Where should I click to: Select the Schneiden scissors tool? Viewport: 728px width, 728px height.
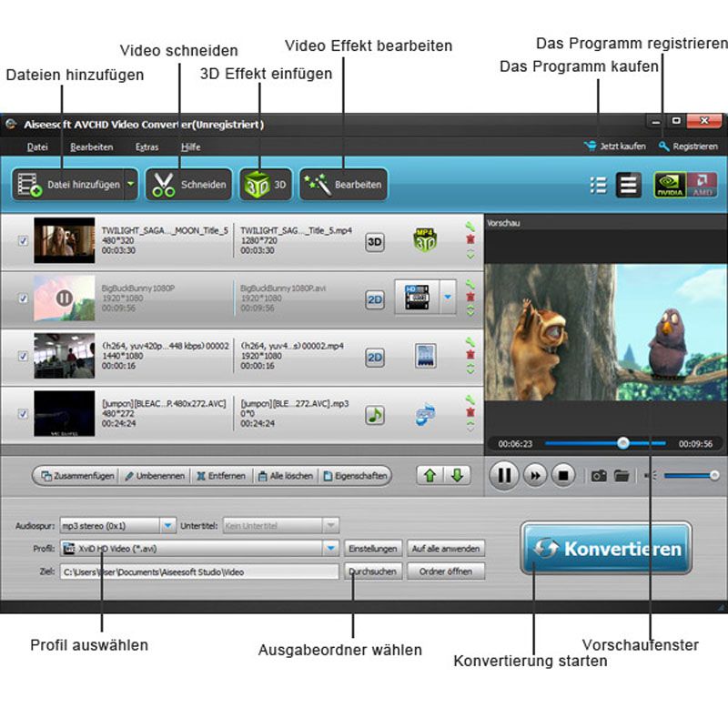pos(188,183)
